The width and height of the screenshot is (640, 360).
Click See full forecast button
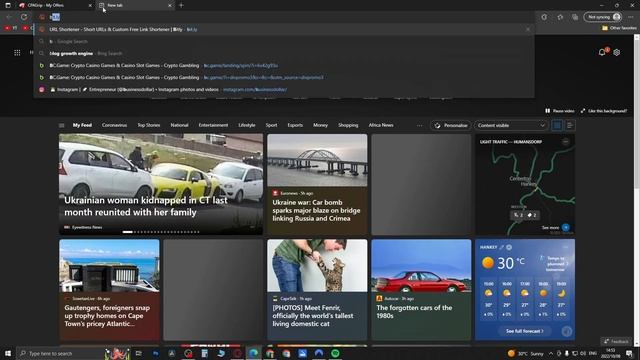524,331
